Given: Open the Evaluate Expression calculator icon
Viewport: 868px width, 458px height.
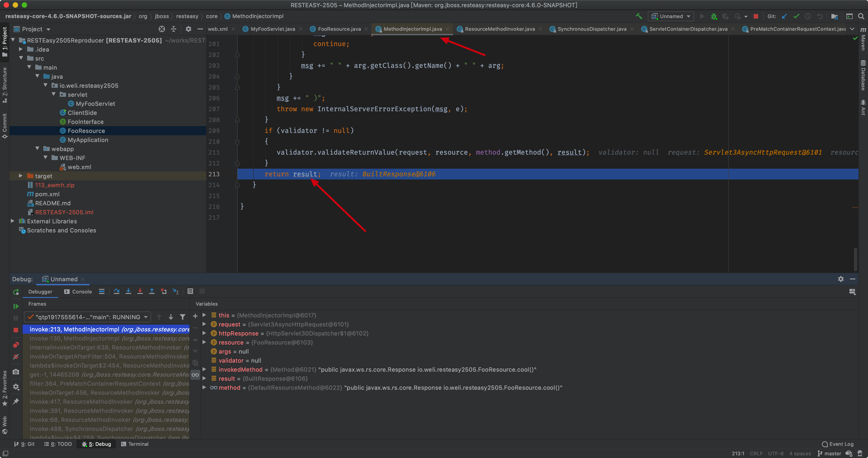Looking at the screenshot, I should pos(190,292).
